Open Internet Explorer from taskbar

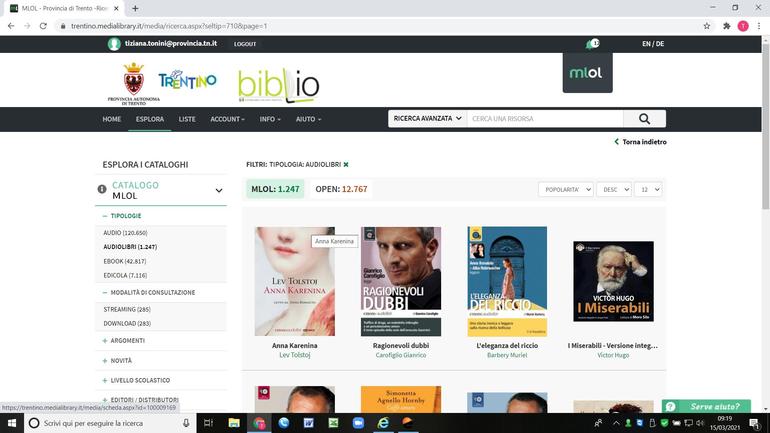(383, 423)
